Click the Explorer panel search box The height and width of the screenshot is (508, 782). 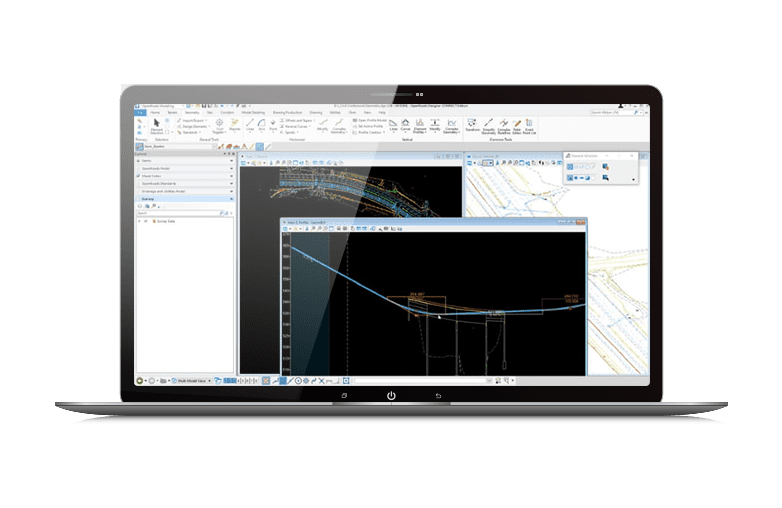click(x=180, y=212)
